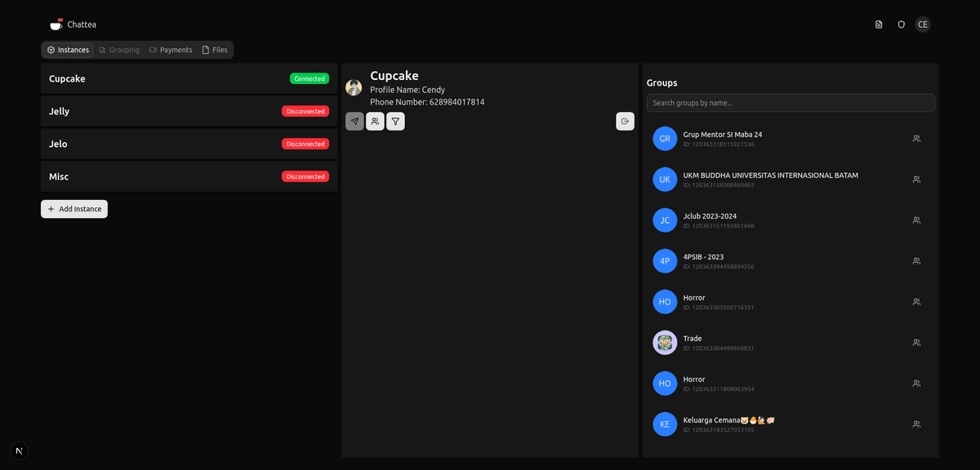The image size is (980, 470).
Task: Click the members icon next to the Trade group
Action: [916, 343]
